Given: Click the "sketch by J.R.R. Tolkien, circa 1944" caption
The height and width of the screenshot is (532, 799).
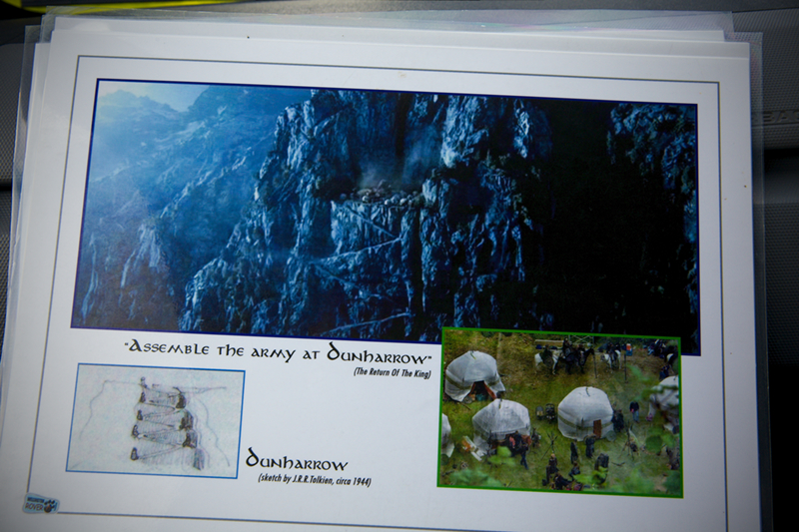Looking at the screenshot, I should point(309,483).
